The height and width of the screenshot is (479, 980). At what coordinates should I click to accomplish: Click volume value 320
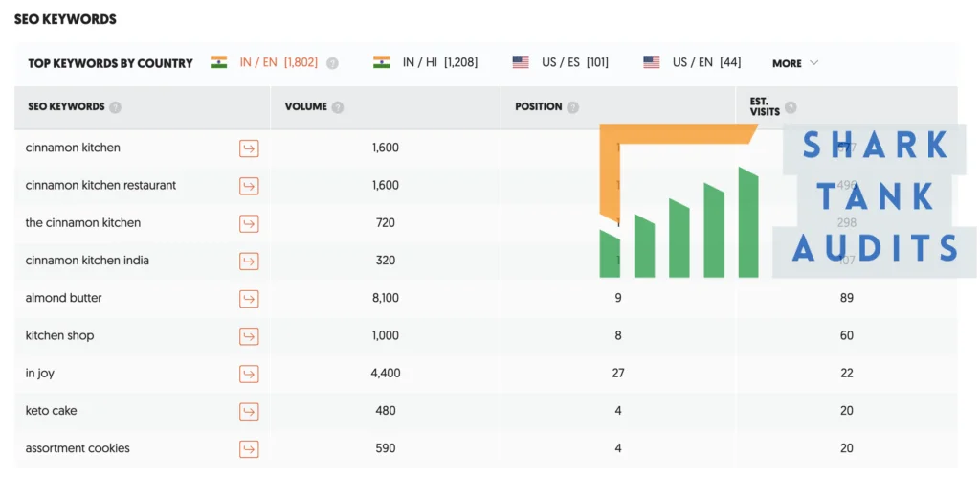[386, 261]
